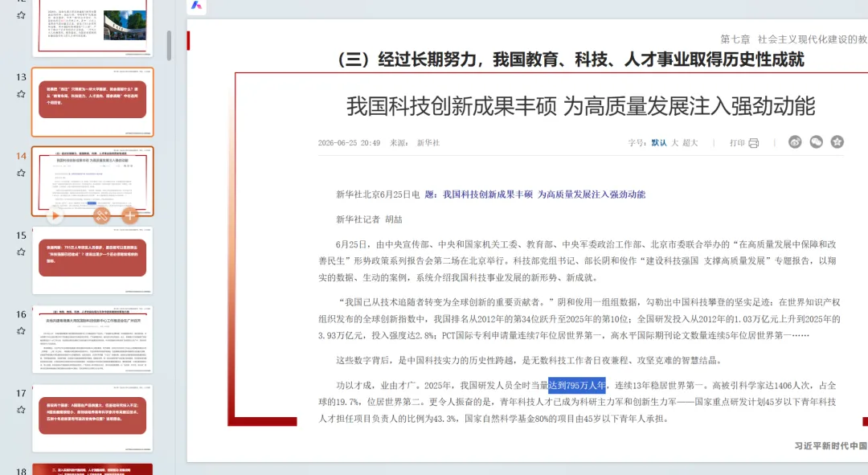This screenshot has width=868, height=475.
Task: Click slide number 16 label
Action: point(21,314)
